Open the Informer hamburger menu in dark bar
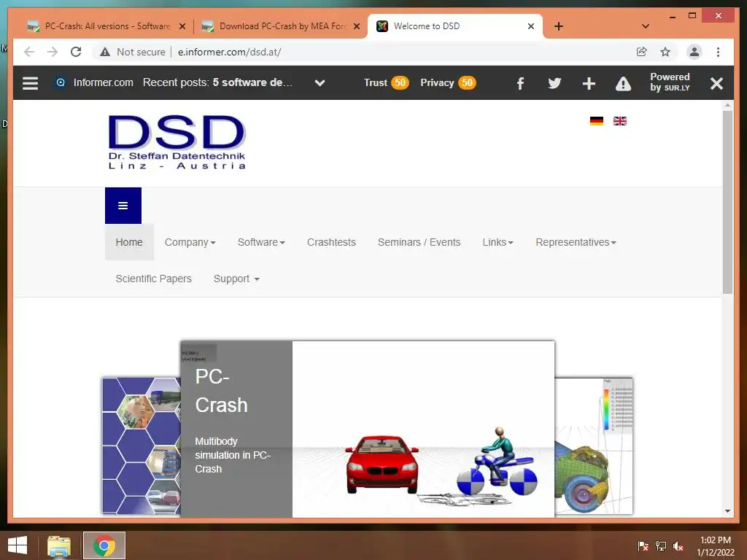Screen dimensions: 747x560 tap(31, 83)
